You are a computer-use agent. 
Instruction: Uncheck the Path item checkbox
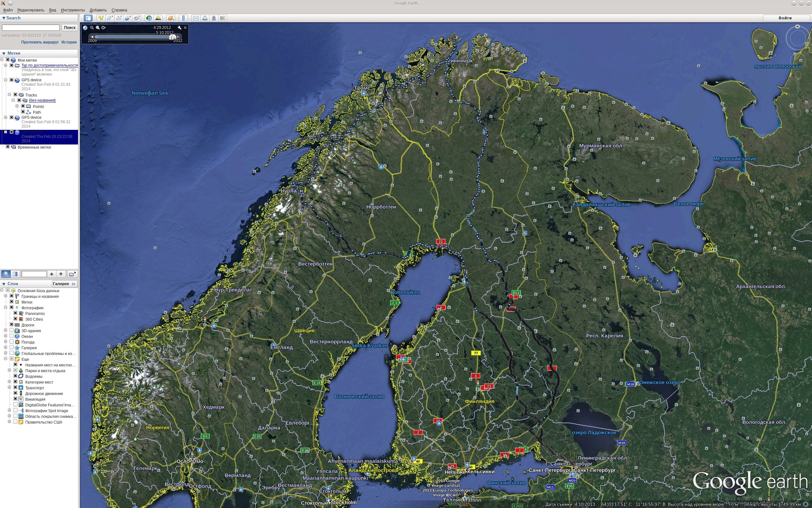[23, 112]
